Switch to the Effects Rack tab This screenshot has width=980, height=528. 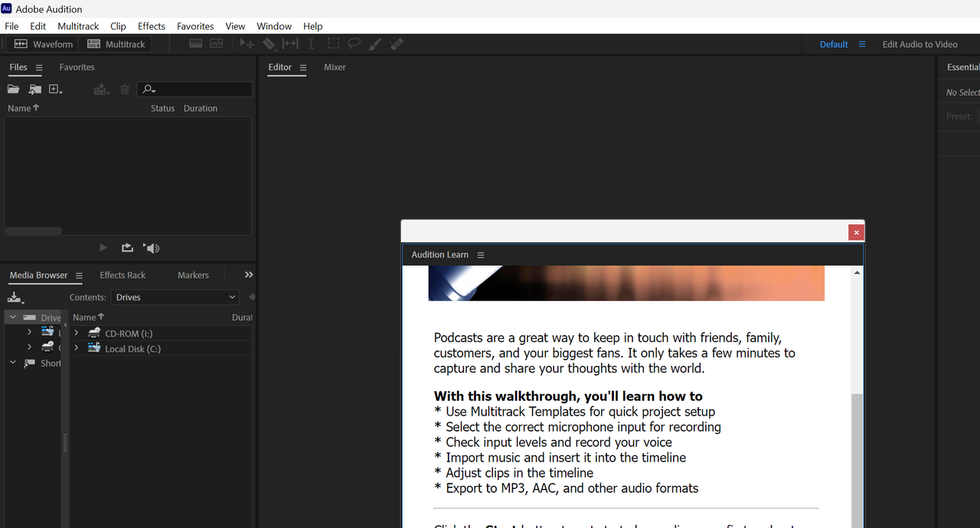[x=122, y=275]
